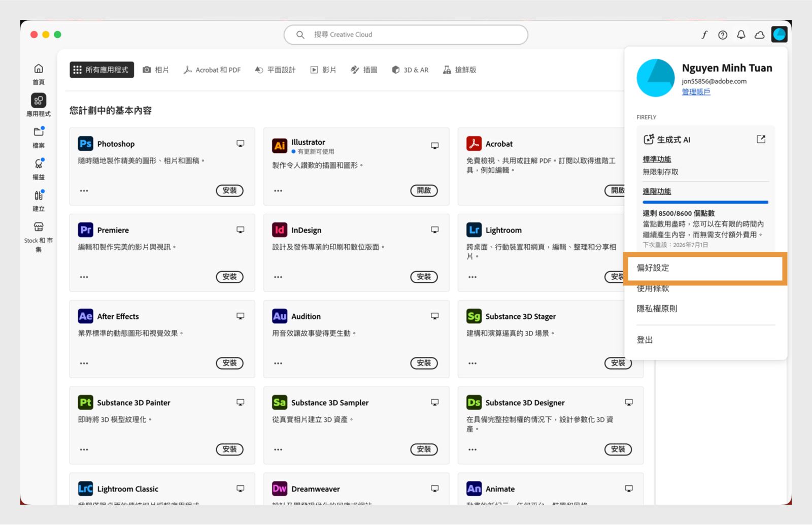Image resolution: width=812 pixels, height=525 pixels.
Task: Click the 標準功能 heading link
Action: [x=657, y=159]
